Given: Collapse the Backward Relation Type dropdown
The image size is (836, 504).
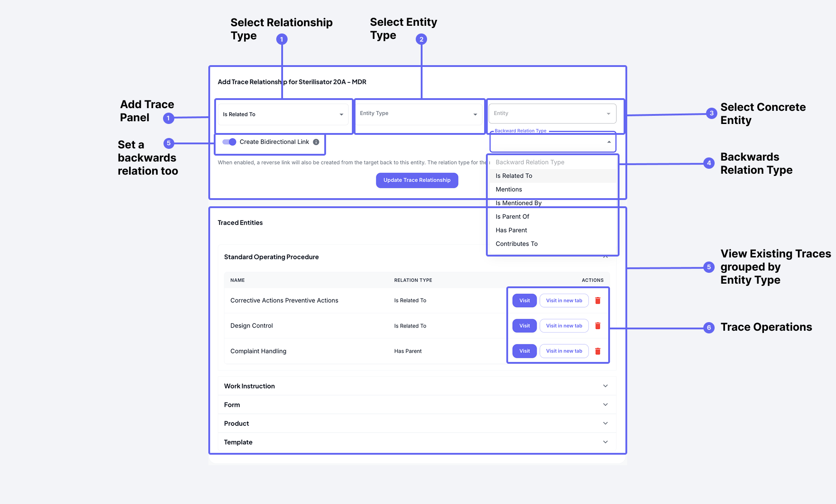Looking at the screenshot, I should [609, 142].
